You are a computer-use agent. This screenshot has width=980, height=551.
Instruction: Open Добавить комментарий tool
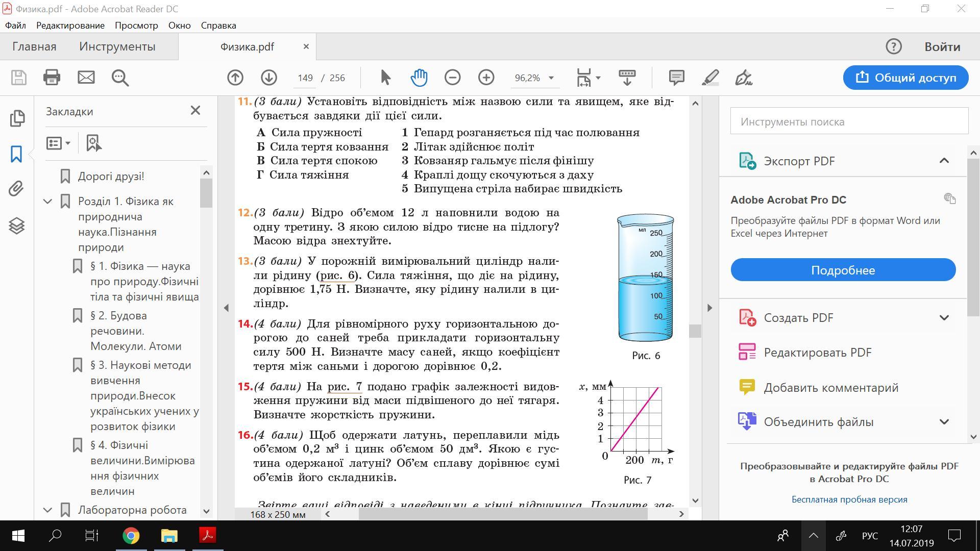coord(819,387)
